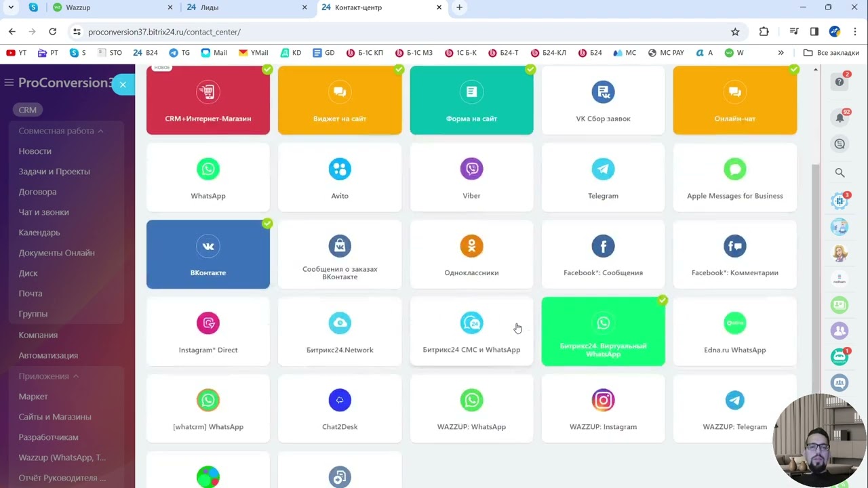
Task: Open Facebook*: Комментарии card
Action: (x=735, y=255)
